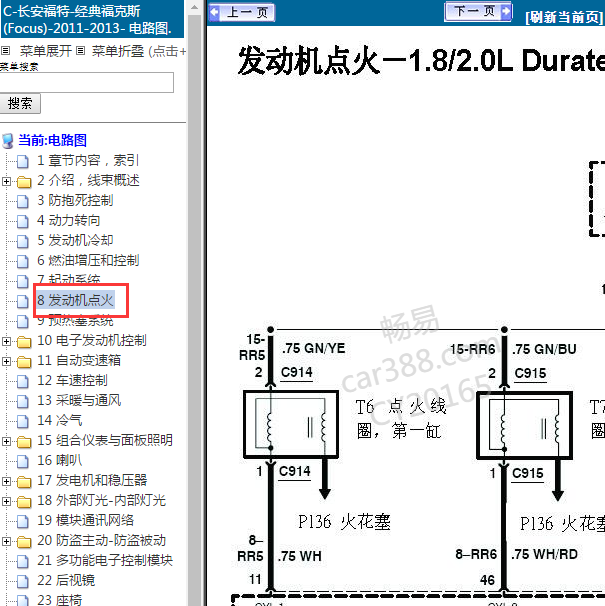Viewport: 605px width, 606px height.
Task: Open 12 车速控制 page
Action: pyautogui.click(x=72, y=381)
